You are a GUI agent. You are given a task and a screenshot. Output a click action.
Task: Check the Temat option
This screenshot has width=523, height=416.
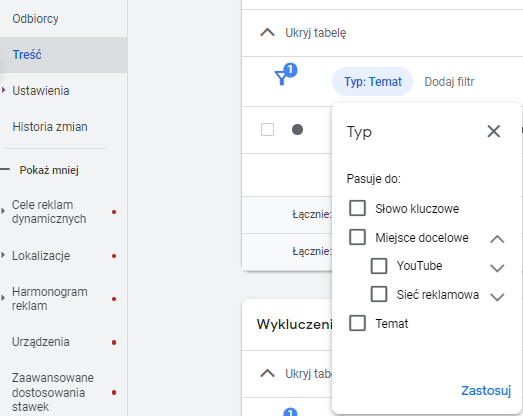pos(357,323)
